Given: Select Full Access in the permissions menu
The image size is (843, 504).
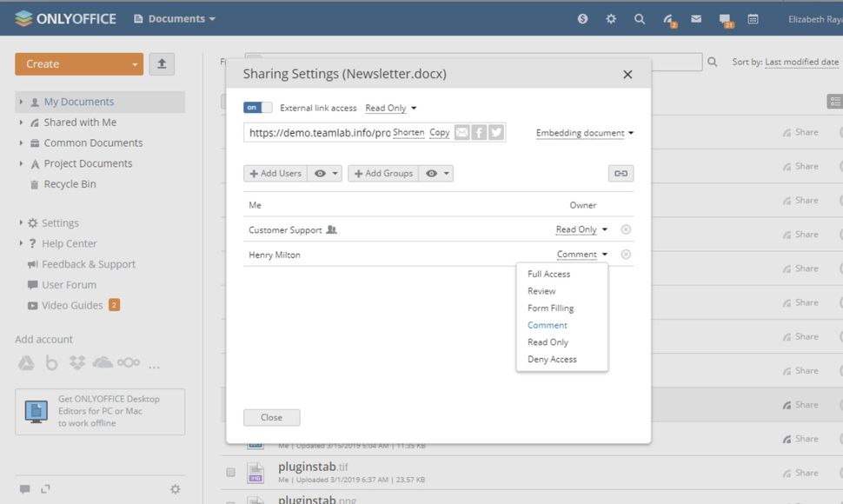Looking at the screenshot, I should tap(549, 274).
